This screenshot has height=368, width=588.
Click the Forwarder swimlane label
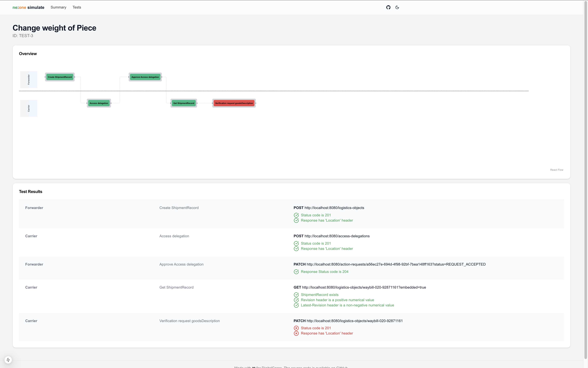(x=29, y=80)
